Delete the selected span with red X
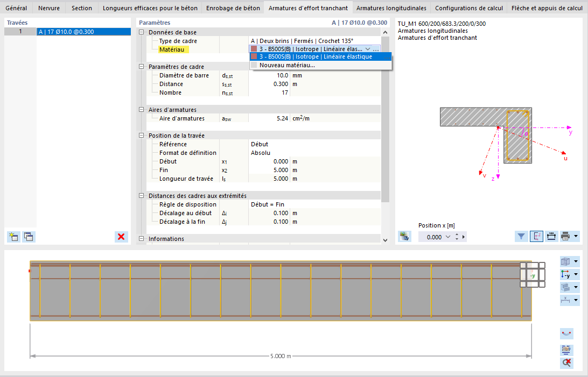Image resolution: width=588 pixels, height=377 pixels. tap(121, 237)
